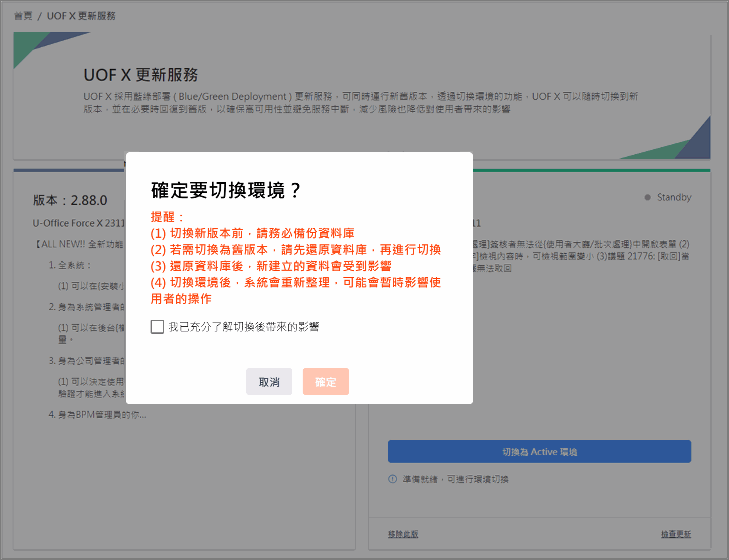
Task: Click the 確定要切換環境? dialog title
Action: (x=226, y=190)
